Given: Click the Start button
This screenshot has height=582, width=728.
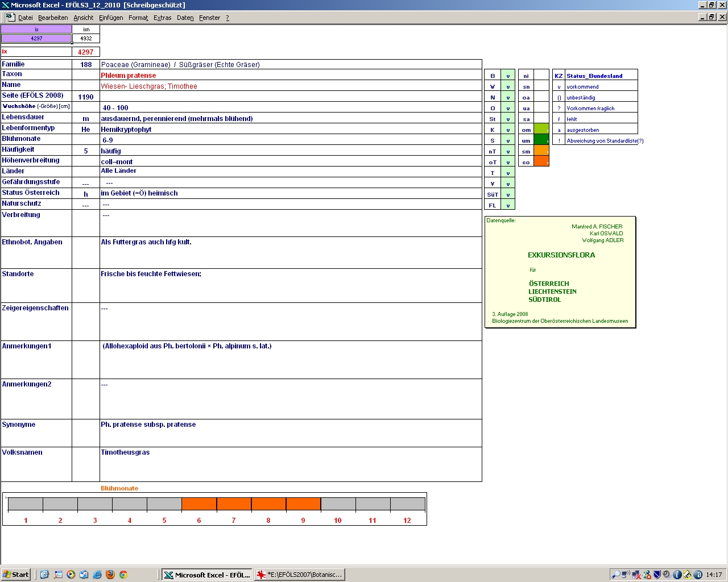Looking at the screenshot, I should (15, 575).
